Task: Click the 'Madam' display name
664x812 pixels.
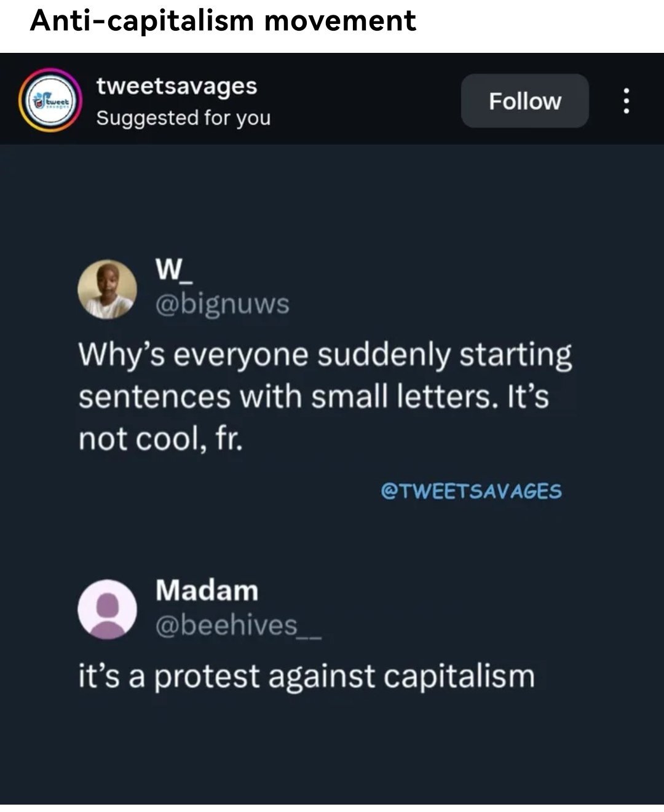Action: (207, 591)
